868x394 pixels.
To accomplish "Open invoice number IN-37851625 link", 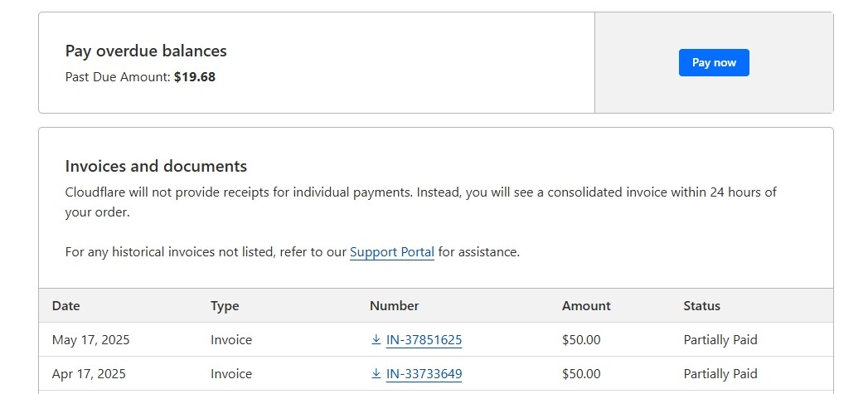I will (424, 340).
